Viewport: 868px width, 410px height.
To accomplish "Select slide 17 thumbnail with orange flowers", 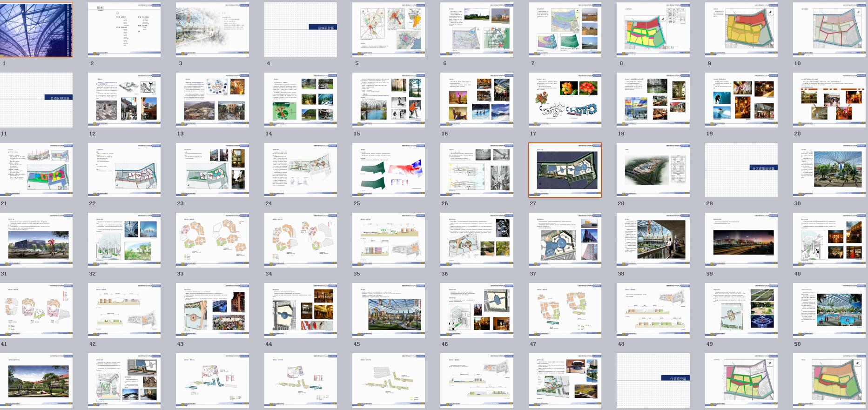I will (565, 100).
